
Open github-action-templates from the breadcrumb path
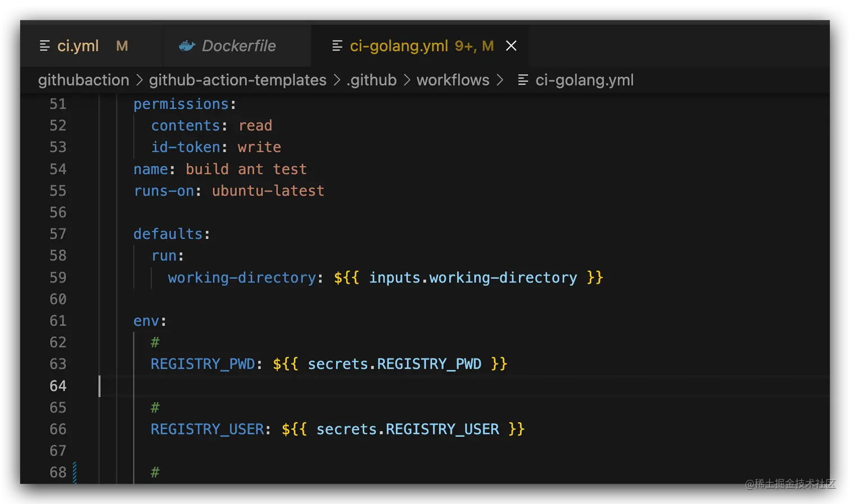[237, 80]
